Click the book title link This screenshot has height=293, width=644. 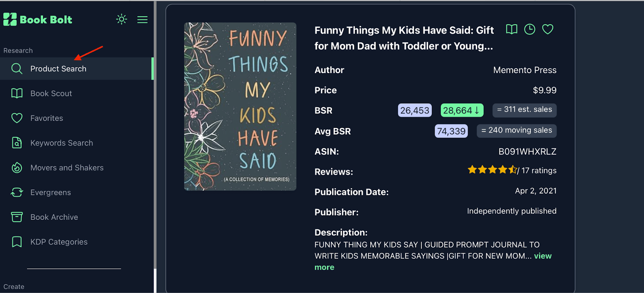404,38
